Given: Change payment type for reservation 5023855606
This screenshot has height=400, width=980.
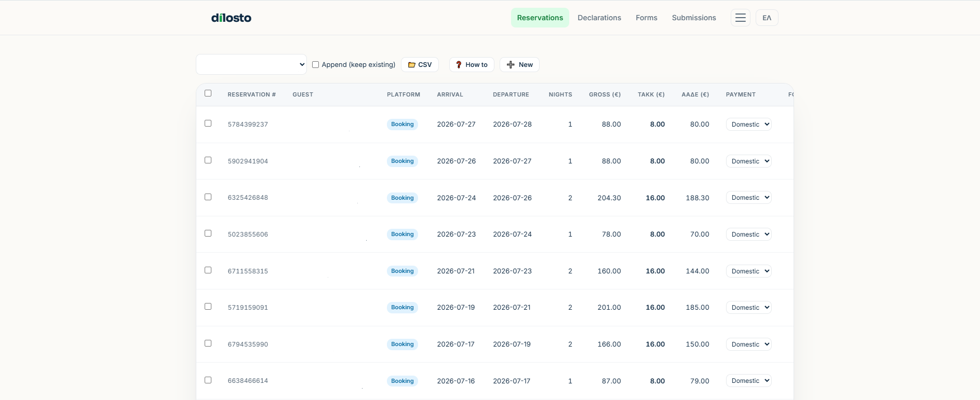Looking at the screenshot, I should pos(748,235).
